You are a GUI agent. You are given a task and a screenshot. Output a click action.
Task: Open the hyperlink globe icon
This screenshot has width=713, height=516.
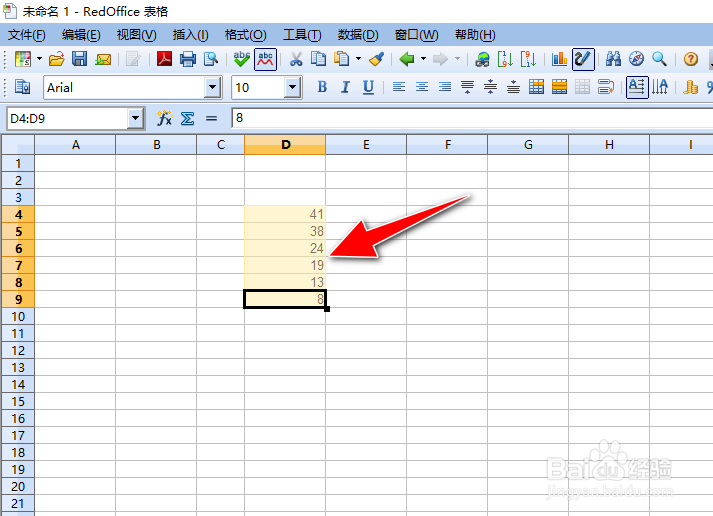point(482,59)
